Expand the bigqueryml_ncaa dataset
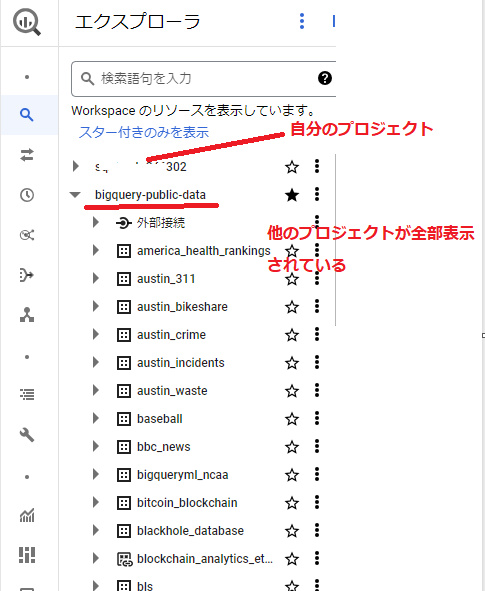 [96, 474]
